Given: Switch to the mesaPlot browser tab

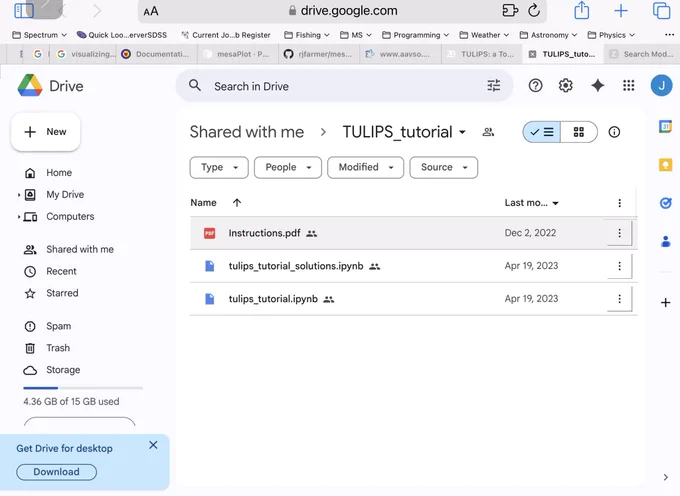Looking at the screenshot, I should click(x=238, y=54).
